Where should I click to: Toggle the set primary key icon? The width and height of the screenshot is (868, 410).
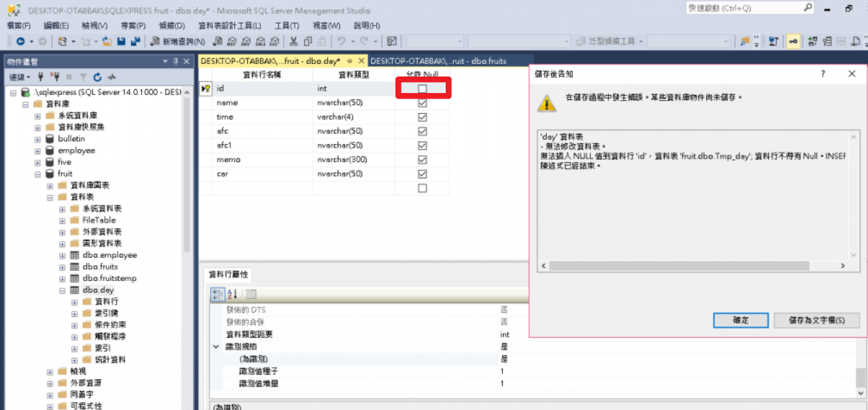[794, 41]
